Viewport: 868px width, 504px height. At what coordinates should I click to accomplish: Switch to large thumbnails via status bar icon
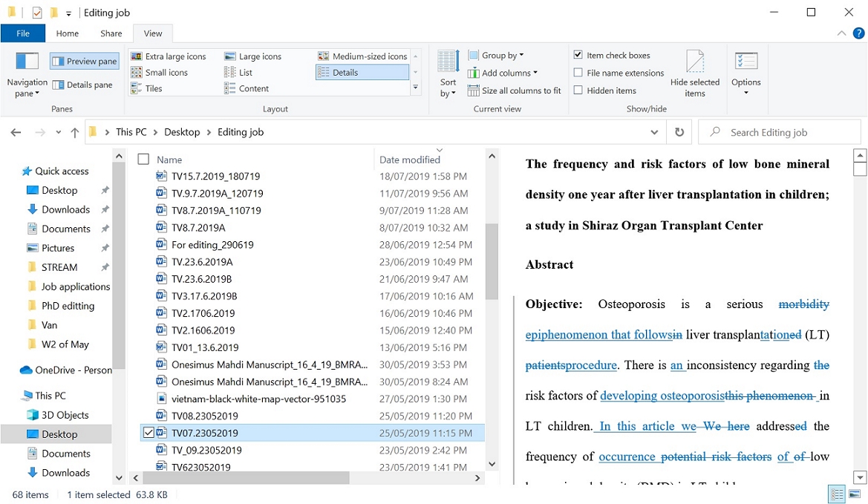[854, 494]
